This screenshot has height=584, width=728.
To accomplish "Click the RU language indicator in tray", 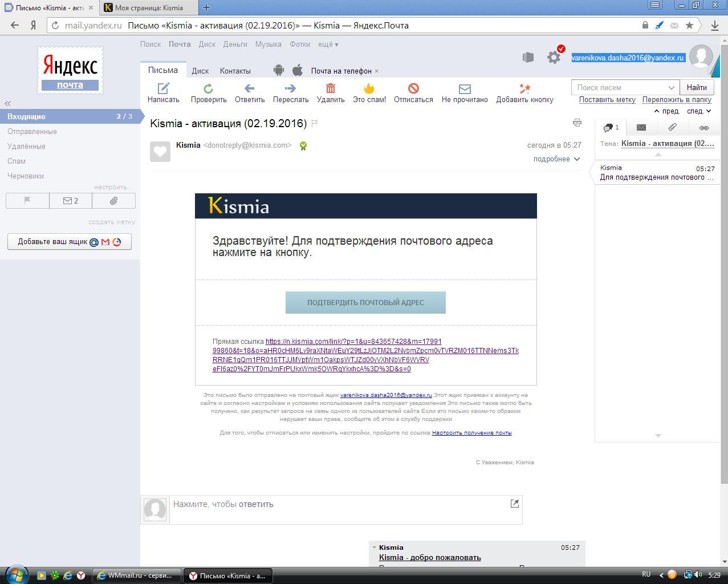I will click(646, 574).
